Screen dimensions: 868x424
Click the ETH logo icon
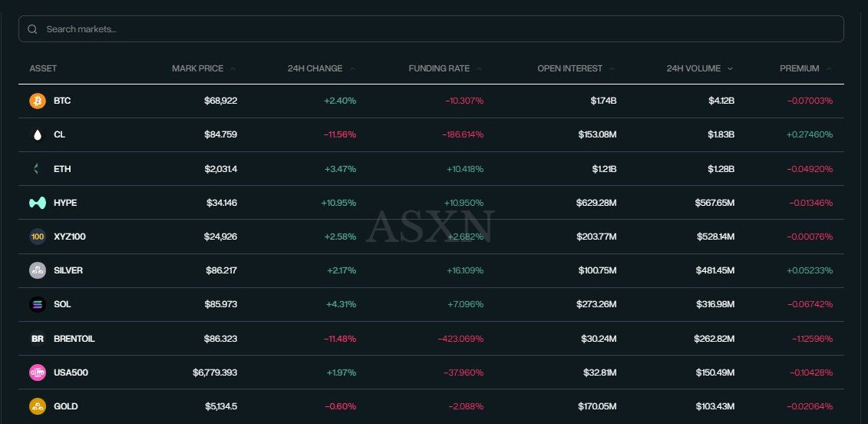(x=38, y=168)
